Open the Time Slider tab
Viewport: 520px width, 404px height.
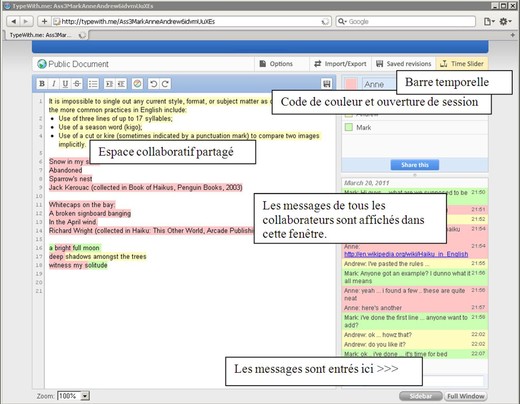tap(462, 64)
